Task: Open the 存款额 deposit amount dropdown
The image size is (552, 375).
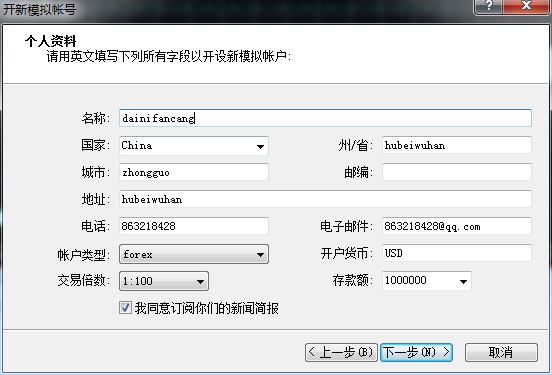Action: pos(427,281)
